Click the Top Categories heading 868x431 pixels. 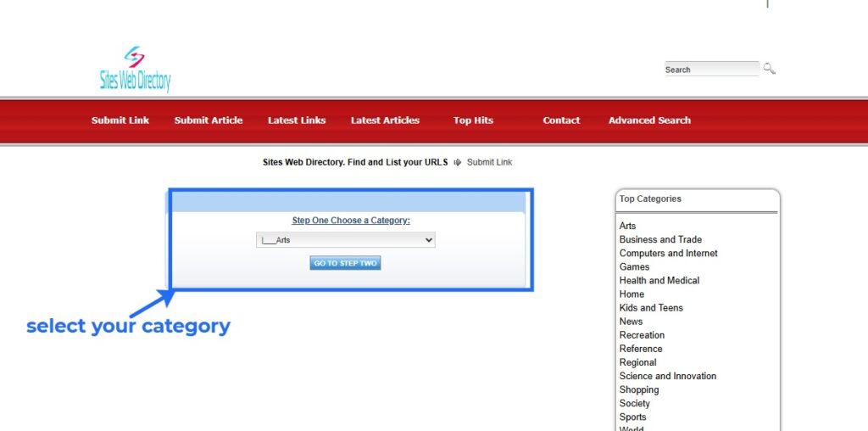tap(650, 199)
